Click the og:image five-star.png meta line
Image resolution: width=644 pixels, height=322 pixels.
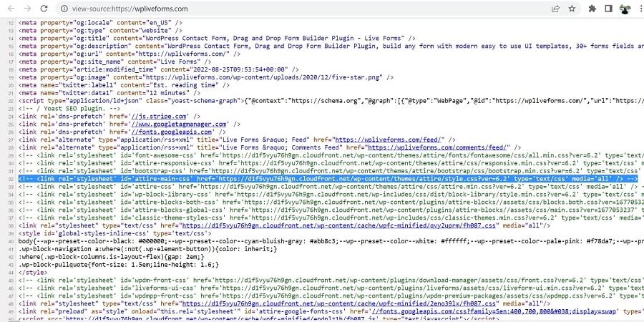206,77
